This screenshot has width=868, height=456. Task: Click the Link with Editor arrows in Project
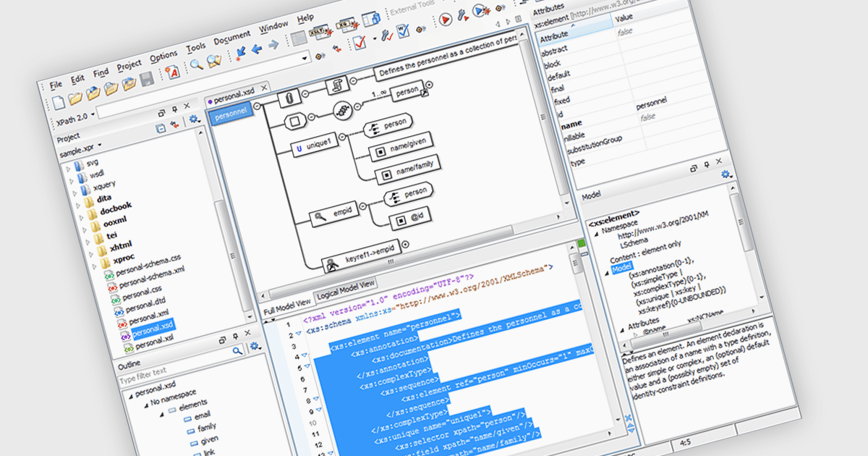coord(174,125)
